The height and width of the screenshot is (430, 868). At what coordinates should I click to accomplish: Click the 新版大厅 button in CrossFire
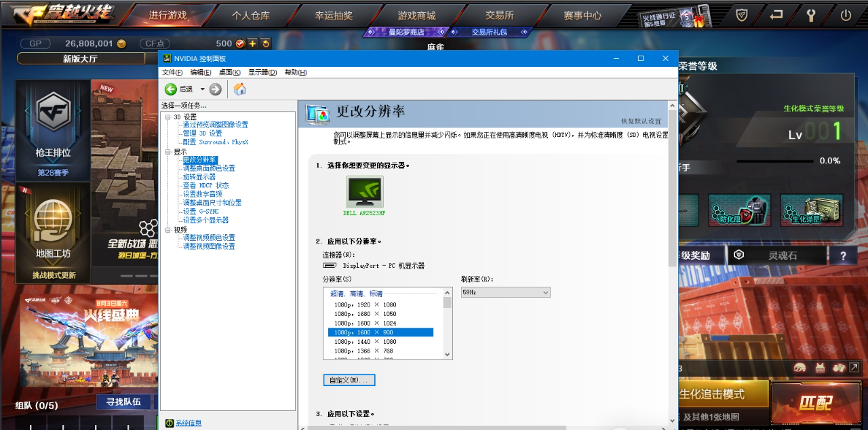coord(80,59)
